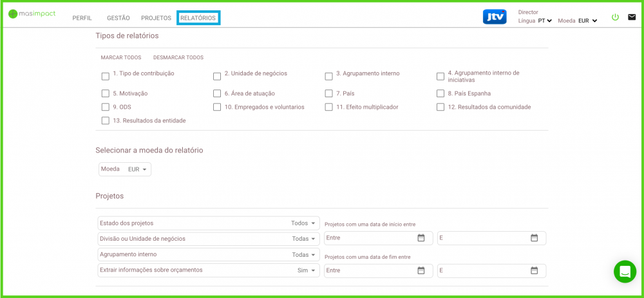The height and width of the screenshot is (298, 644).
Task: Go to the Projetos menu
Action: pyautogui.click(x=156, y=18)
